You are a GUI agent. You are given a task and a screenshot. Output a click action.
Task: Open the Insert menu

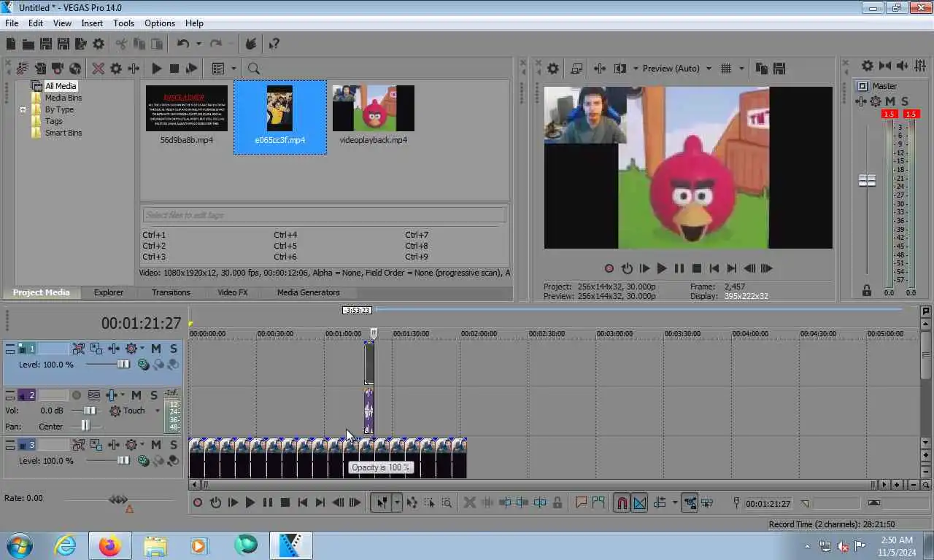92,23
